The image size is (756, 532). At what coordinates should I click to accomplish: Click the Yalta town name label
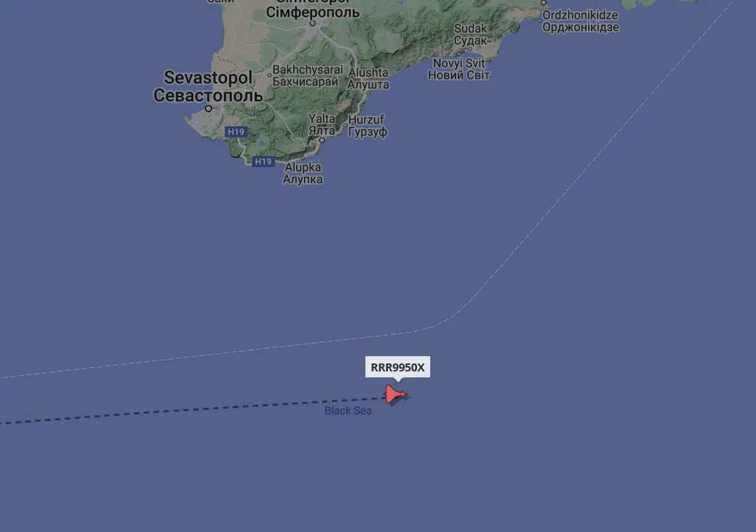pos(322,124)
